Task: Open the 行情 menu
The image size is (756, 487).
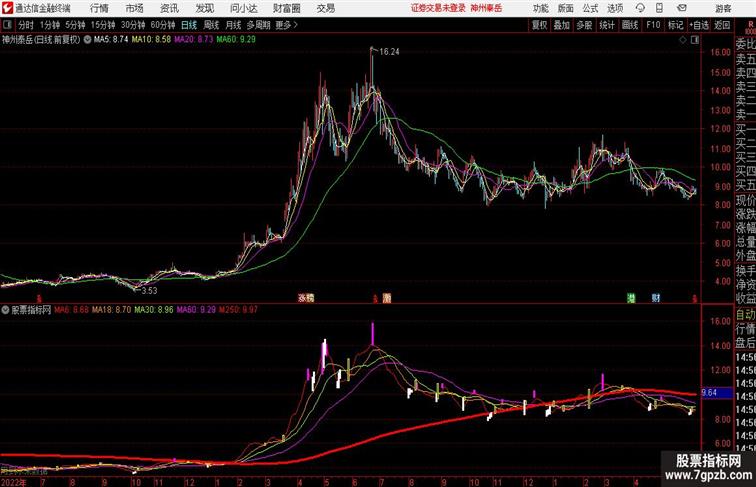Action: (99, 8)
